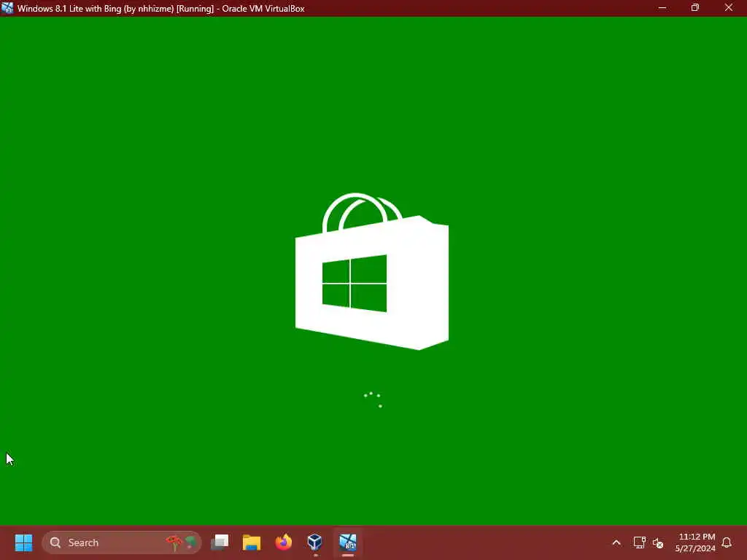Click the flower search highlight icon
Image resolution: width=747 pixels, height=560 pixels.
(x=181, y=542)
